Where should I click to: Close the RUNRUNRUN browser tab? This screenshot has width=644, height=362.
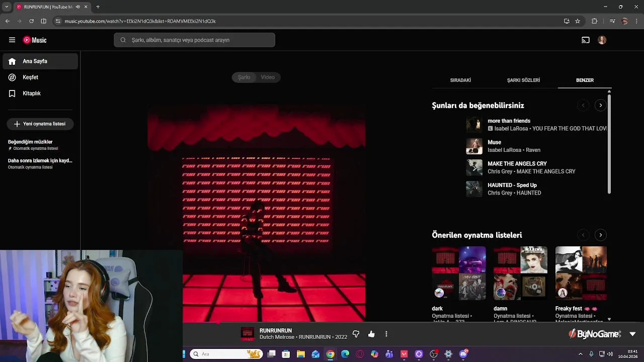(86, 7)
